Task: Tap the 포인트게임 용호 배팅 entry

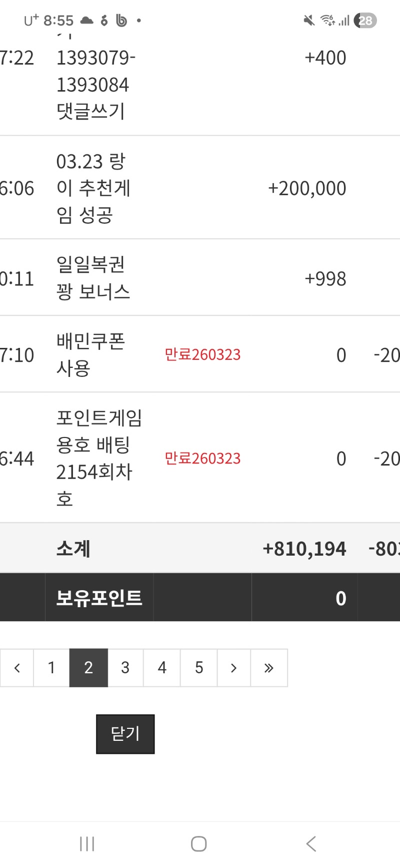Action: tap(99, 458)
